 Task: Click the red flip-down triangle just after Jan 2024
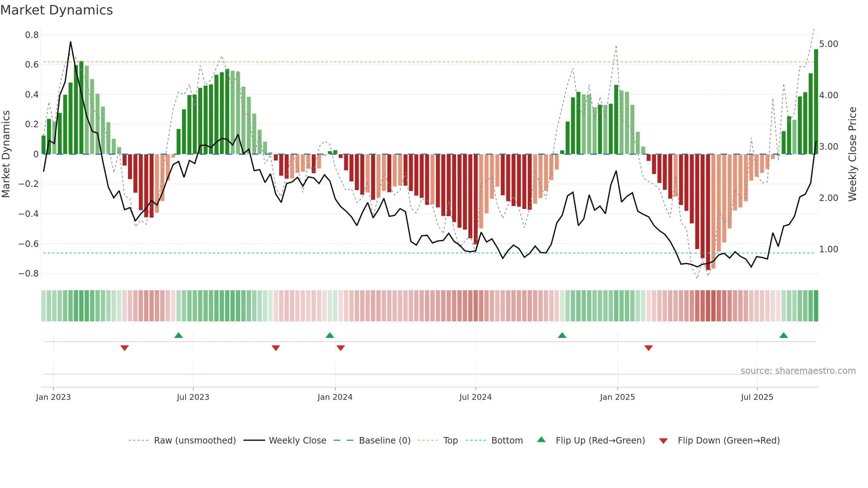coord(341,348)
